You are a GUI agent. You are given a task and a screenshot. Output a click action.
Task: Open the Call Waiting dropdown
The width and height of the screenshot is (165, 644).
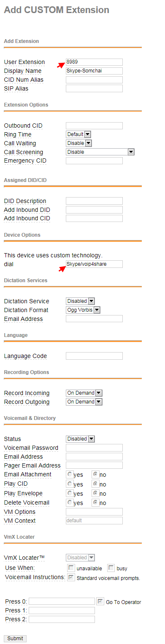click(x=79, y=143)
